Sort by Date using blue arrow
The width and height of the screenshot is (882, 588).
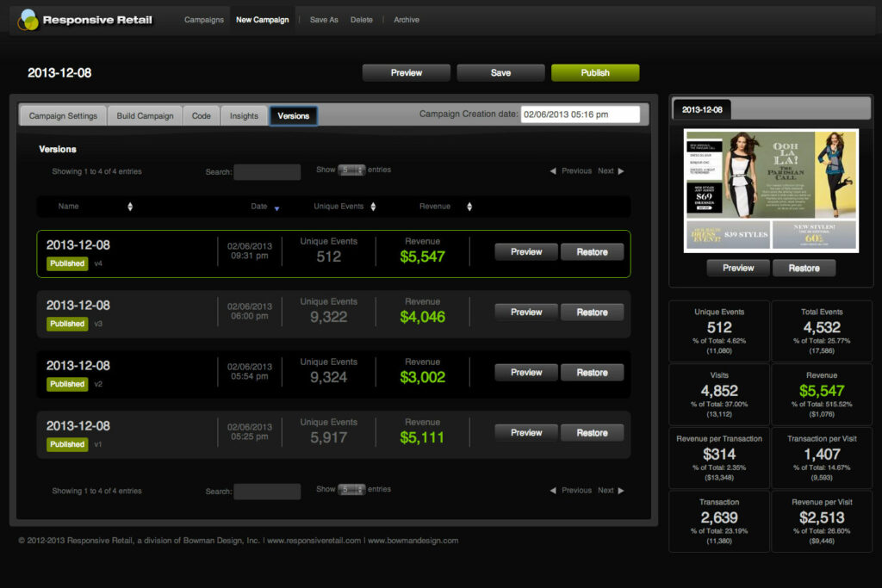[x=276, y=208]
